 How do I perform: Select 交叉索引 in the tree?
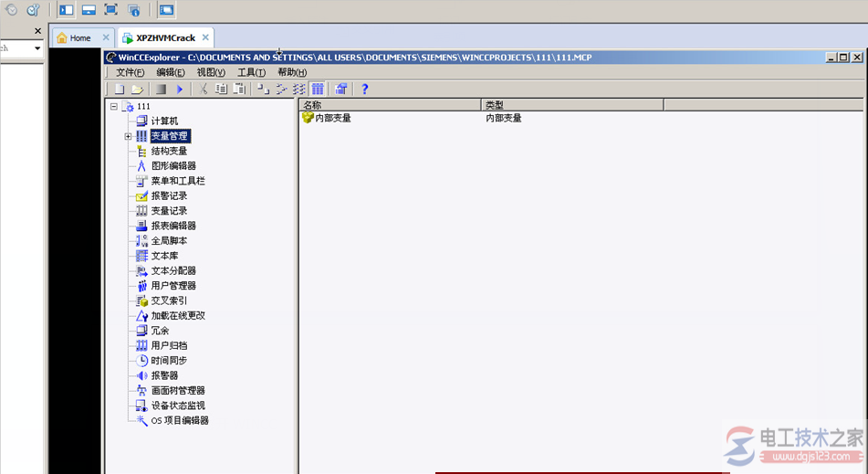click(169, 300)
